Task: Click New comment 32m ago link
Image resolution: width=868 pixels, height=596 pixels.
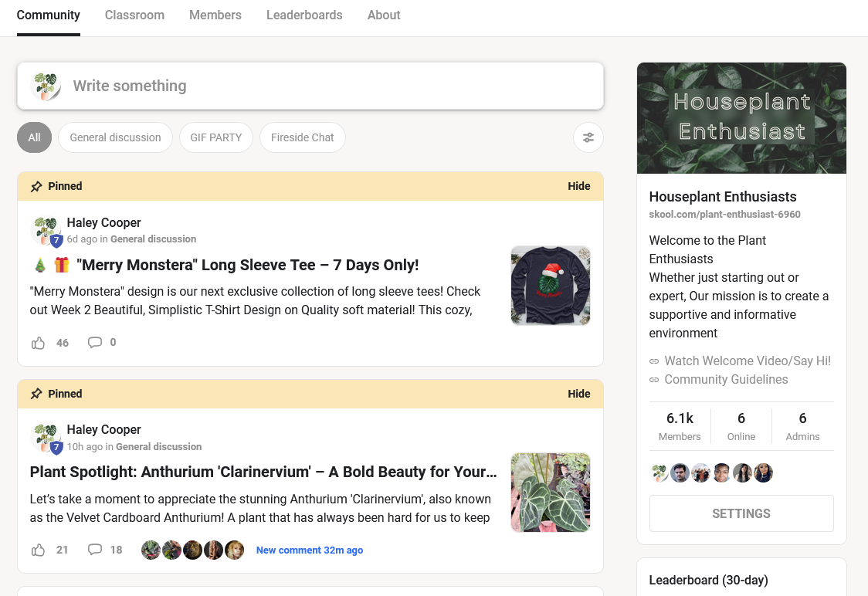Action: pyautogui.click(x=310, y=550)
